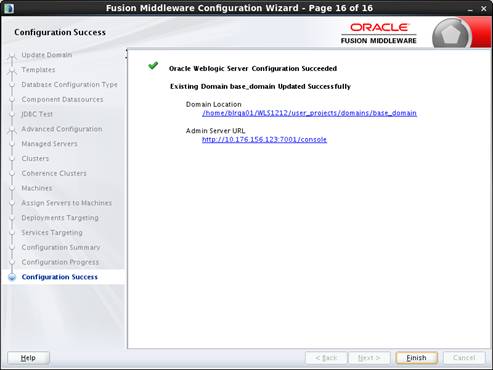Image resolution: width=493 pixels, height=370 pixels.
Task: Close the Configuration Wizard window
Action: 484,9
